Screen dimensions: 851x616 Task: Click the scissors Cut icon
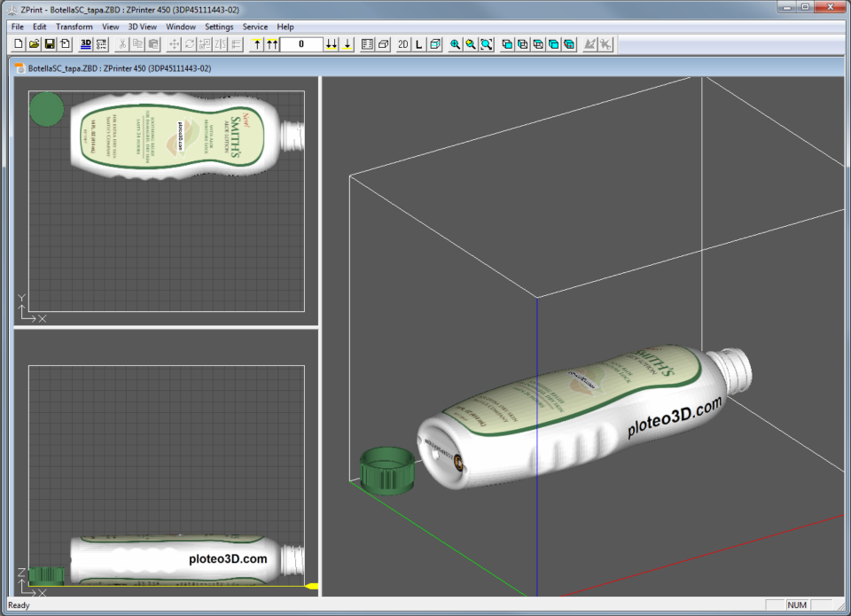click(122, 44)
